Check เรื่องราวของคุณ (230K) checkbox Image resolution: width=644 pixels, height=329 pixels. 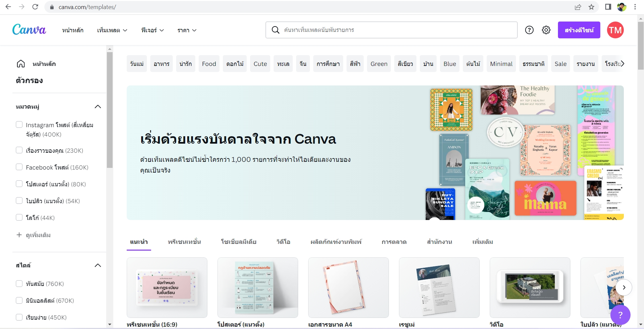[19, 150]
